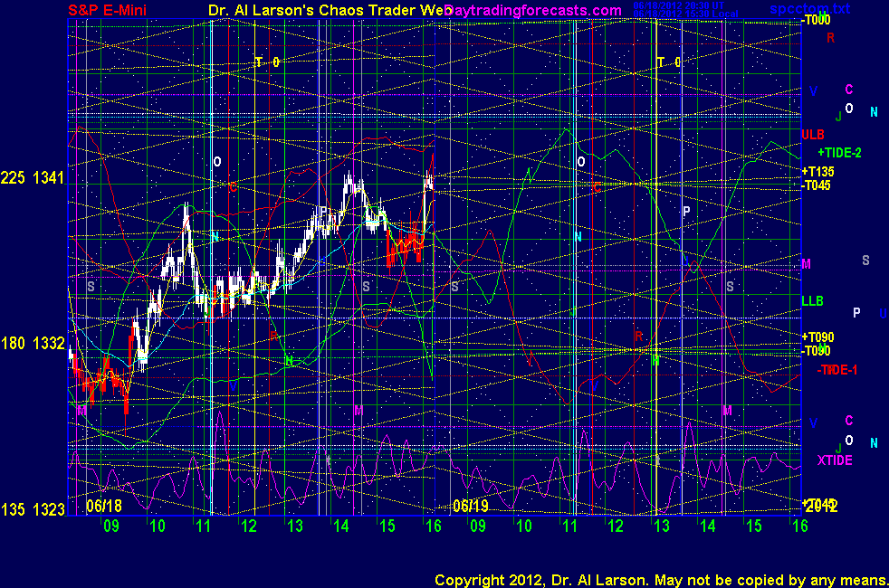Click the '-T000' level label
The image size is (889, 588).
(816, 20)
